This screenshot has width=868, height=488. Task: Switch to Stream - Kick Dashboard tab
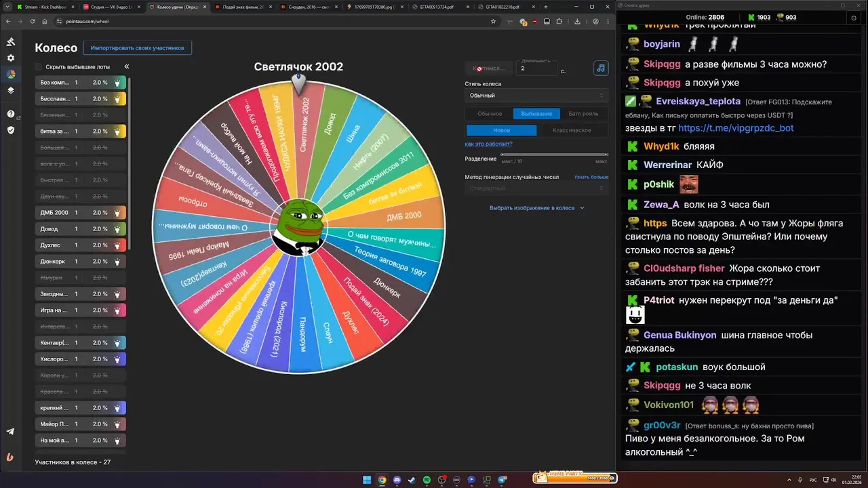pos(46,6)
